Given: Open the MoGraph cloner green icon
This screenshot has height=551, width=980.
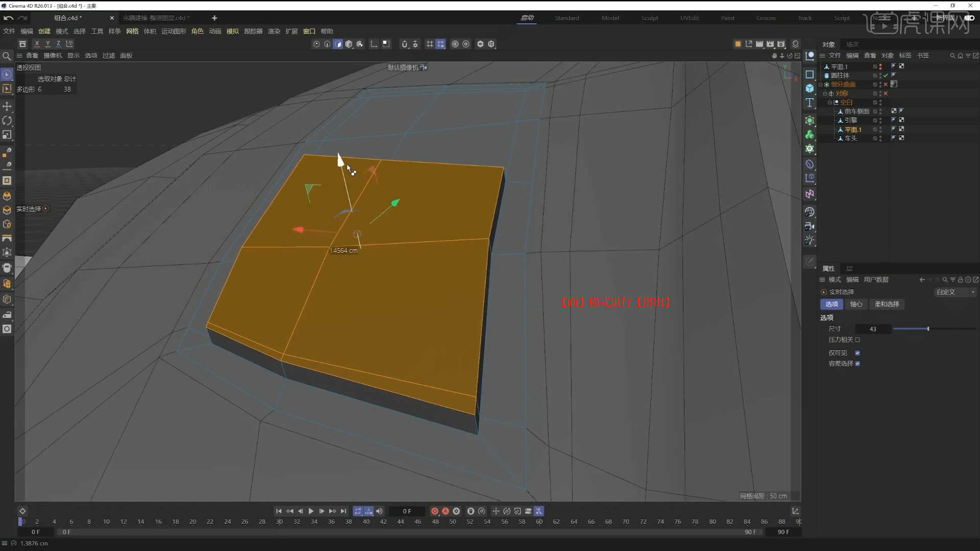Looking at the screenshot, I should pos(810,135).
